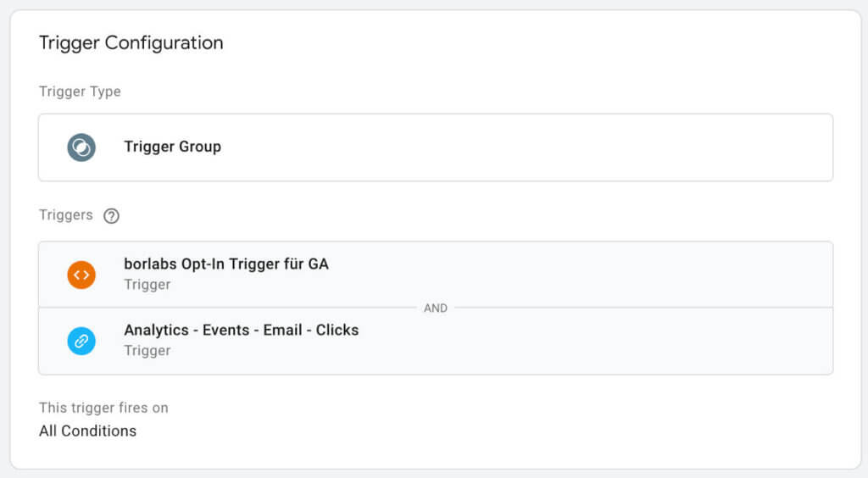Click the 'This trigger fires on' label
Screen dimensions: 868x478
click(103, 408)
